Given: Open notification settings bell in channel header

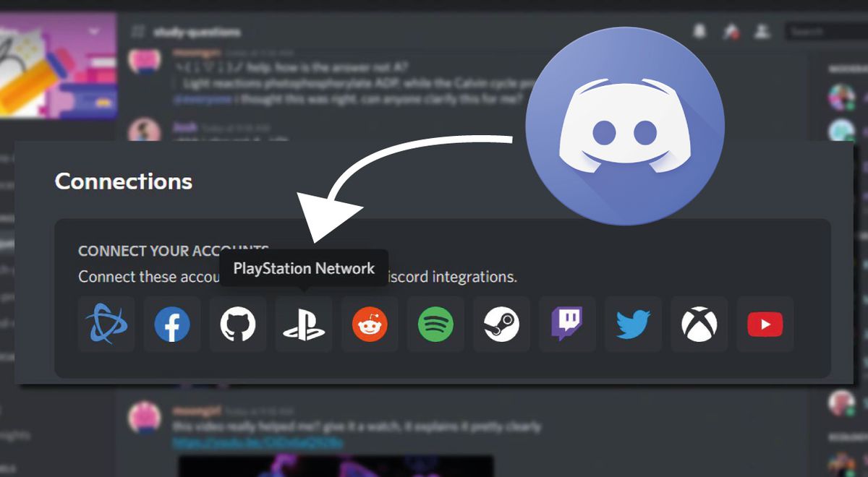Looking at the screenshot, I should [x=699, y=31].
